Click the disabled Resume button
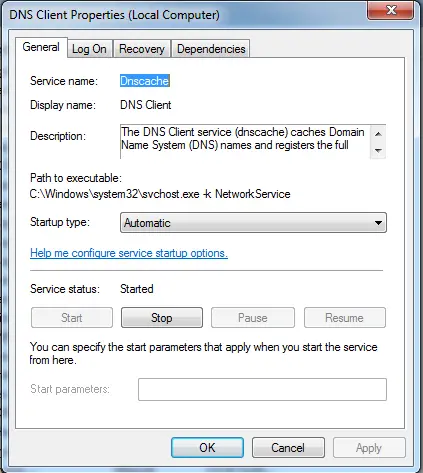 pyautogui.click(x=345, y=318)
